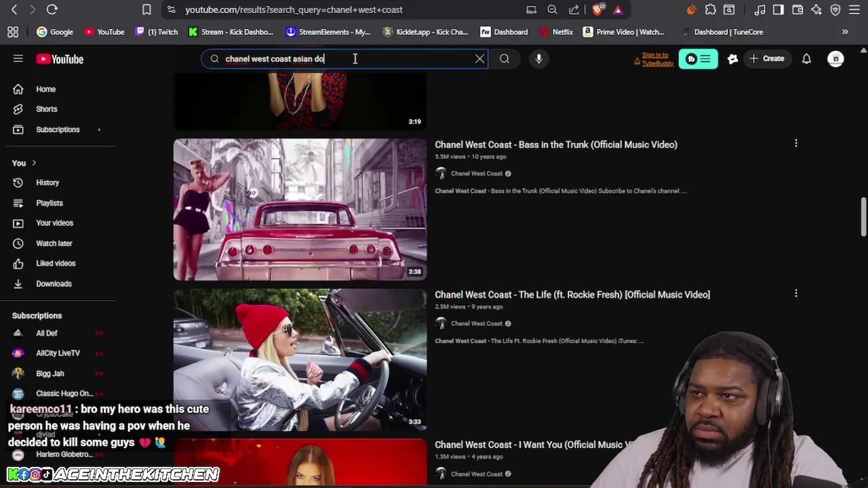Open Chanel West Coast channel under Bass in the Trunk
Screen dimensions: 868x488
tap(477, 174)
